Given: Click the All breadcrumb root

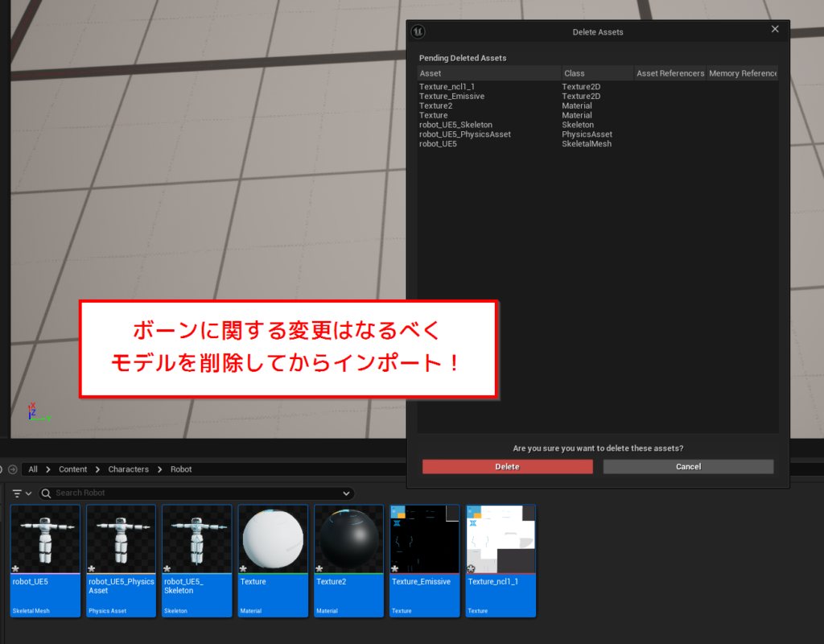Looking at the screenshot, I should point(33,469).
